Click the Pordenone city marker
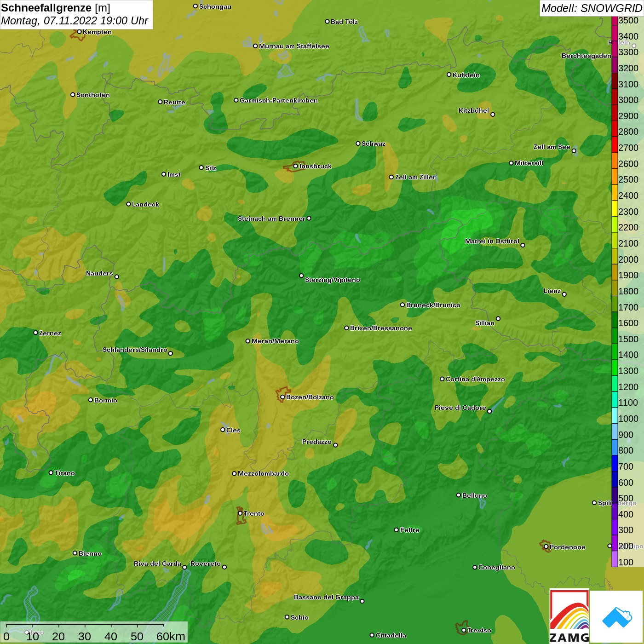 coord(546,547)
